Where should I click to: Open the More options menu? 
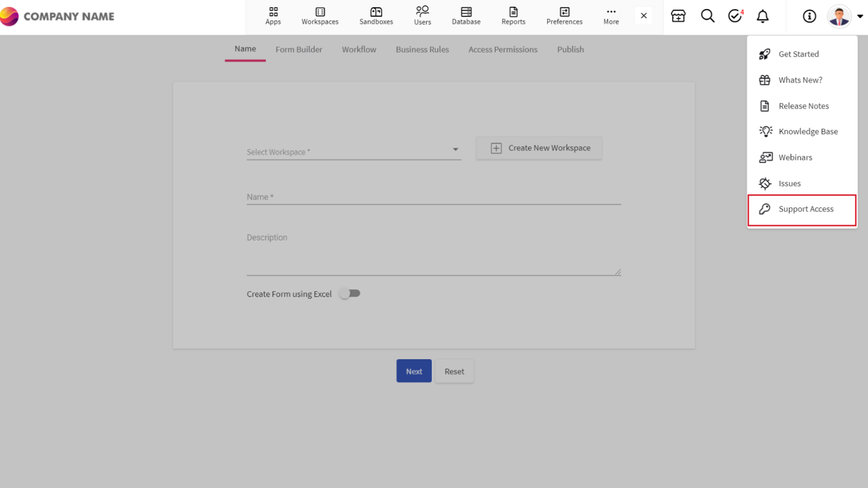click(x=611, y=15)
